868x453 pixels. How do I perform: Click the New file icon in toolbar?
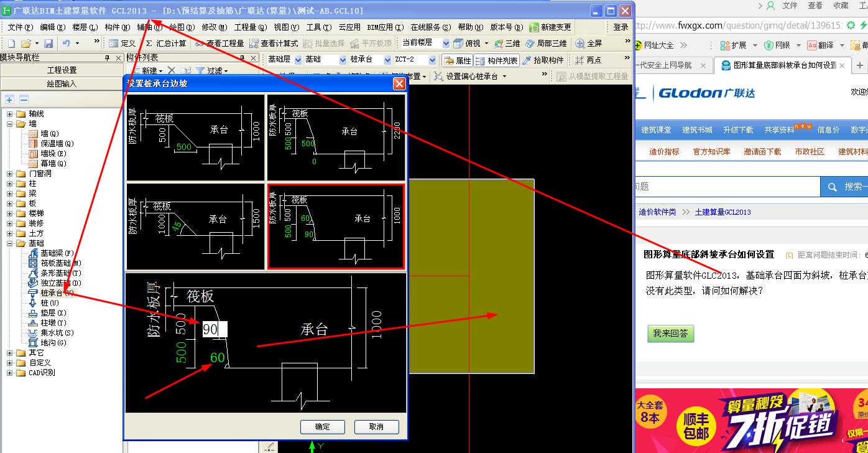point(11,44)
